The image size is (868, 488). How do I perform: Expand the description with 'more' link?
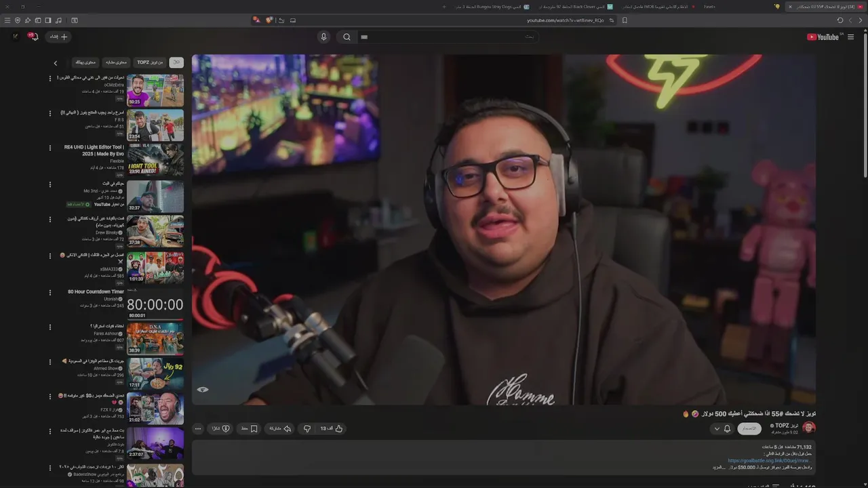point(719,468)
